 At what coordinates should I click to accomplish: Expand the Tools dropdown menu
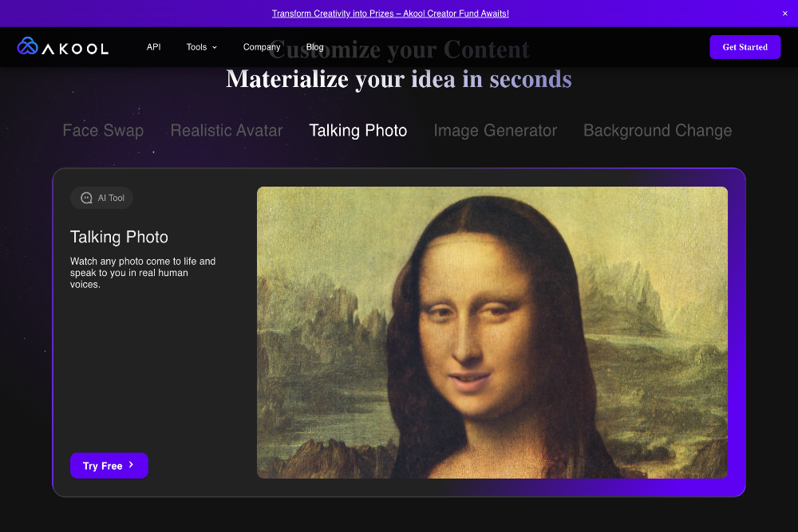(x=202, y=47)
